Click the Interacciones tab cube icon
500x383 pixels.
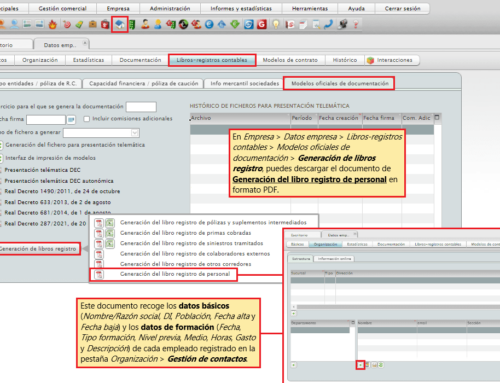(370, 60)
